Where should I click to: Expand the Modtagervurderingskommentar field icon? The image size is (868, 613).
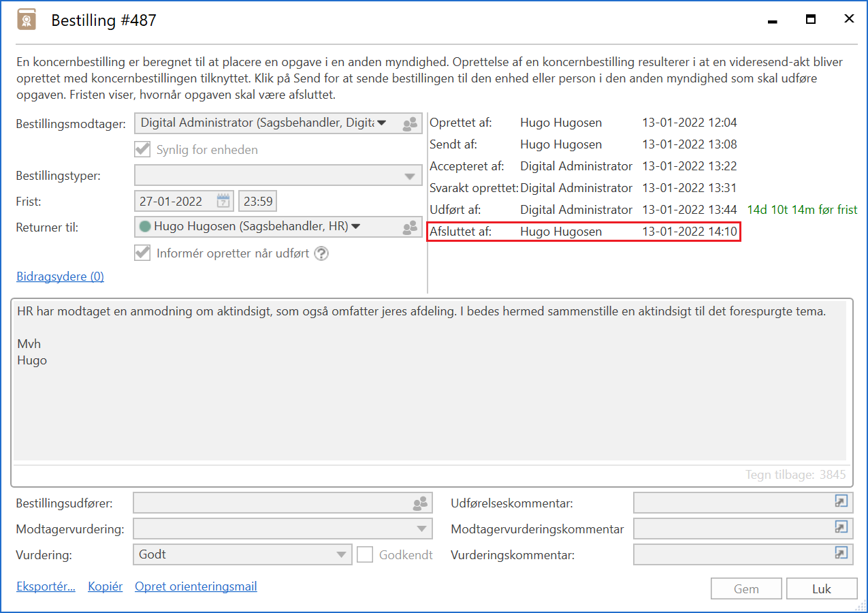point(841,528)
